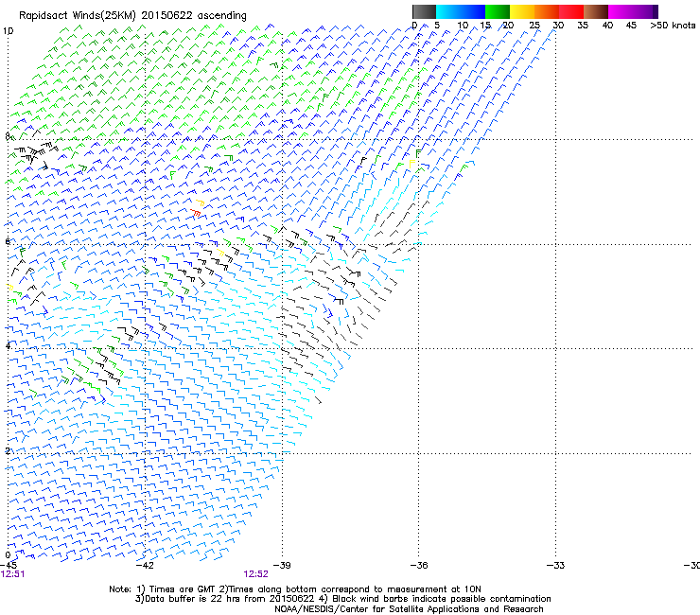Click the 35 label on the legend
700x615 pixels.
(x=583, y=26)
